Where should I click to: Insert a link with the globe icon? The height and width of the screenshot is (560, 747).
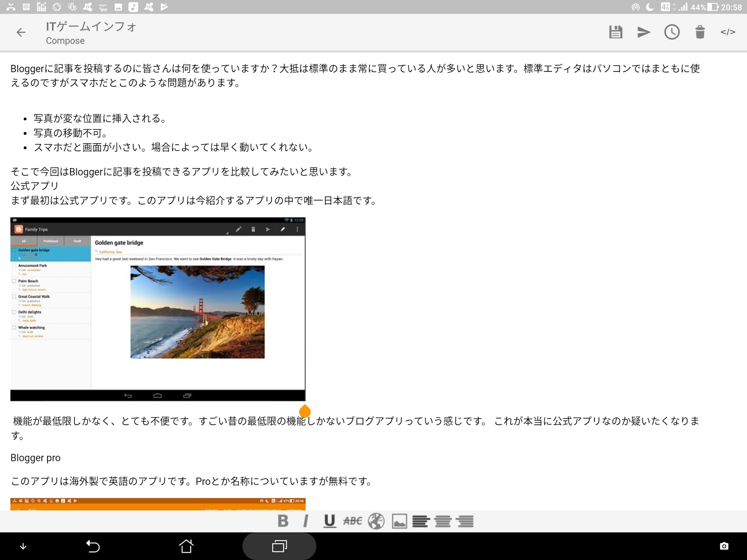pos(376,521)
